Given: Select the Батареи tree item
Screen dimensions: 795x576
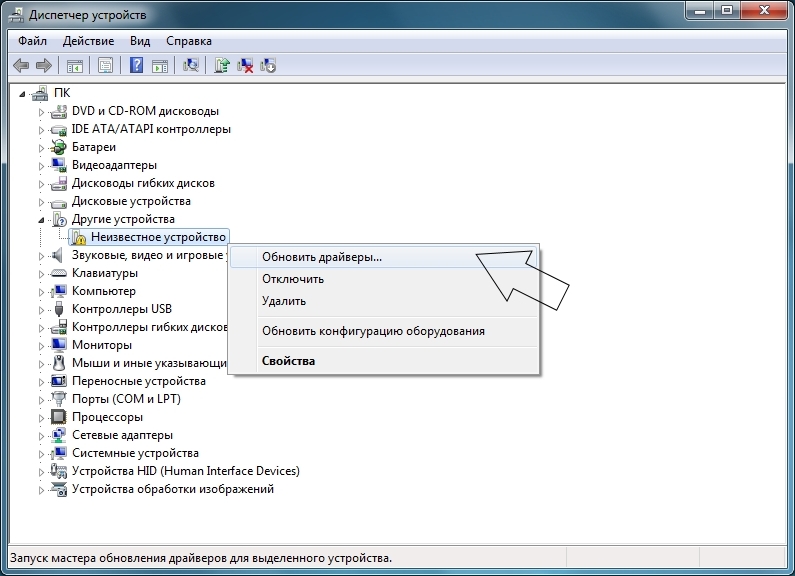Looking at the screenshot, I should pyautogui.click(x=94, y=147).
